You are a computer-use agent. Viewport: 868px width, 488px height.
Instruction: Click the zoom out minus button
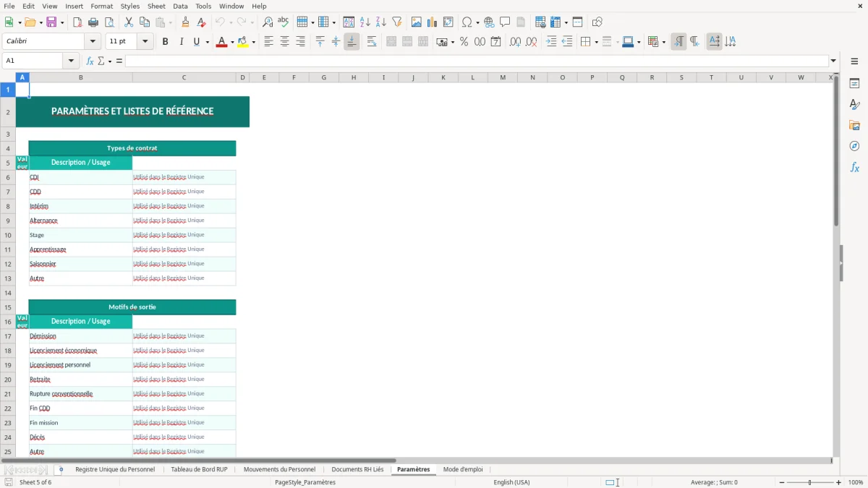[782, 482]
